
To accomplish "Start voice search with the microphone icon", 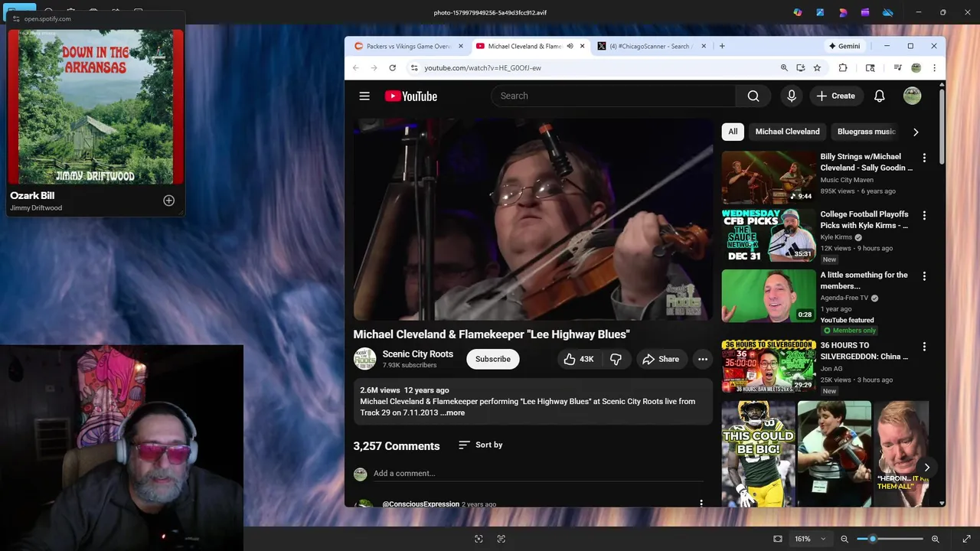I will pos(792,96).
